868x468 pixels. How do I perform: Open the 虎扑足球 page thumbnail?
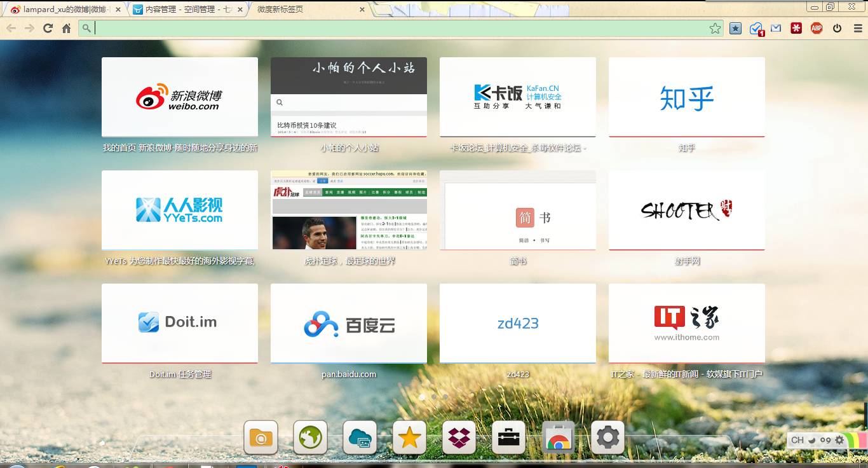[349, 210]
